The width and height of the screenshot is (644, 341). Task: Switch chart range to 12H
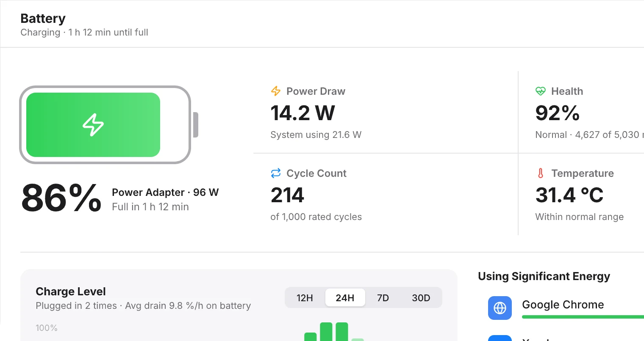(305, 298)
